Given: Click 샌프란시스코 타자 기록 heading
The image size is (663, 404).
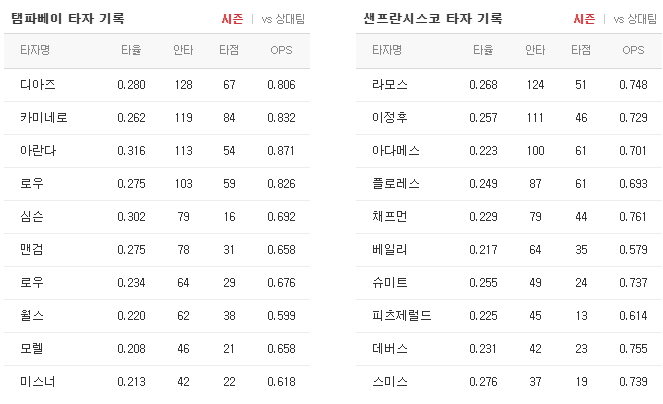Looking at the screenshot, I should (433, 19).
